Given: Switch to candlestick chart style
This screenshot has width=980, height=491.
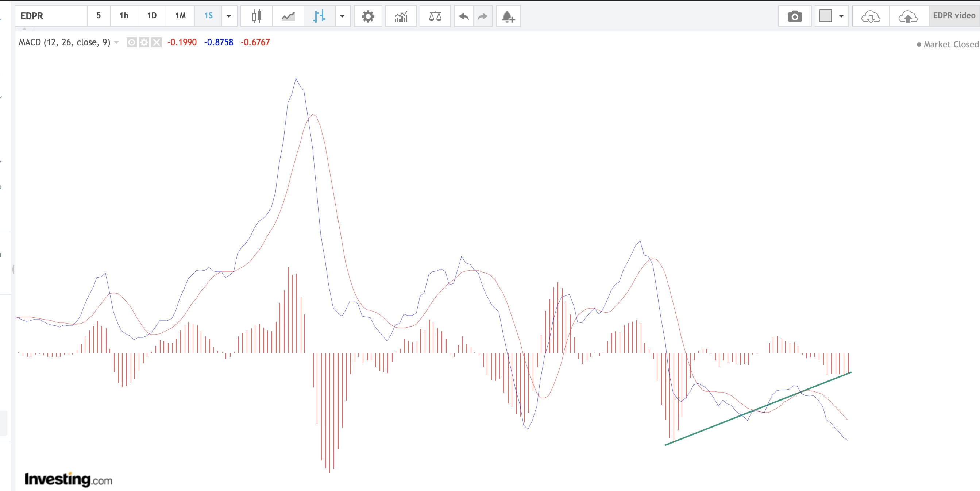Looking at the screenshot, I should tap(257, 16).
